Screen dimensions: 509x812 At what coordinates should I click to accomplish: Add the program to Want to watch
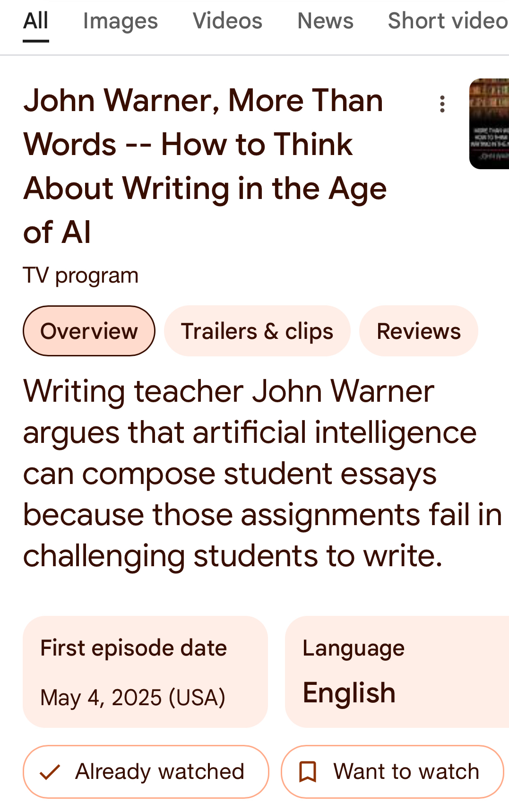tap(392, 772)
